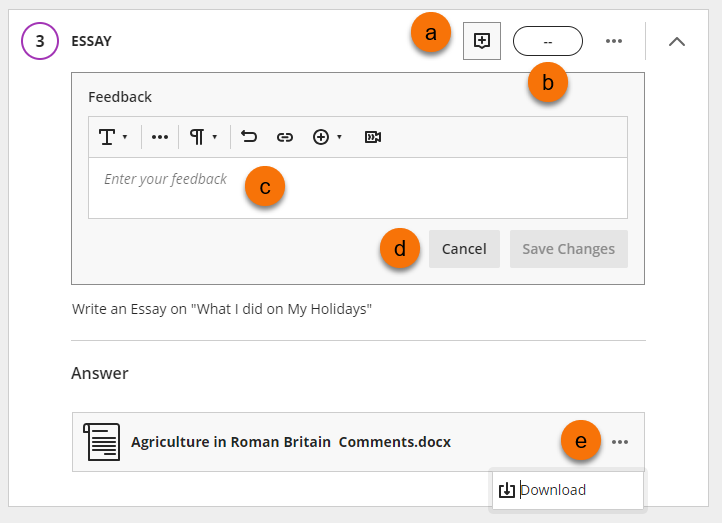Screen dimensions: 722x523
Task: Click the document icon of the attached file
Action: point(102,442)
